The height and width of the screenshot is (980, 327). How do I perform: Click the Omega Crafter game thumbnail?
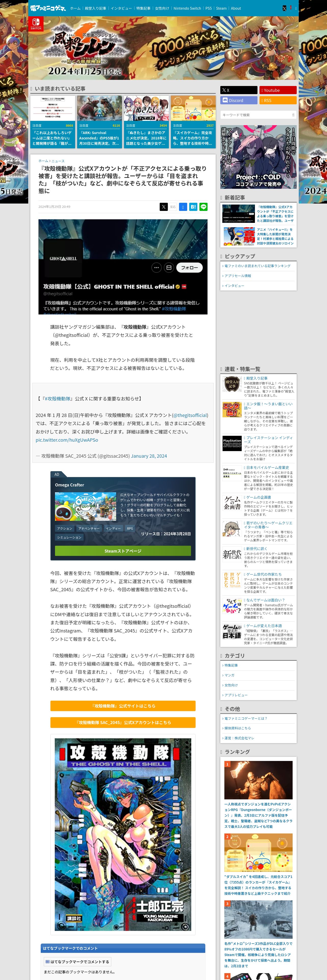point(86,507)
